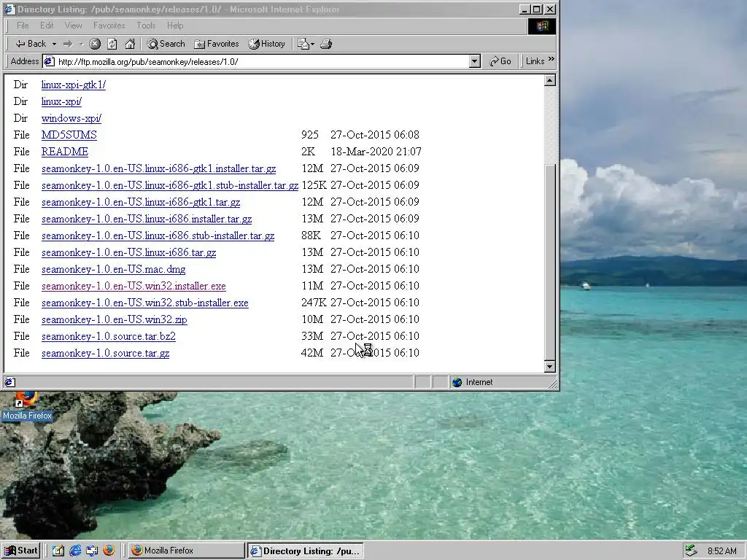Expand the Links toolbar chevron
The image size is (747, 560).
coord(551,60)
